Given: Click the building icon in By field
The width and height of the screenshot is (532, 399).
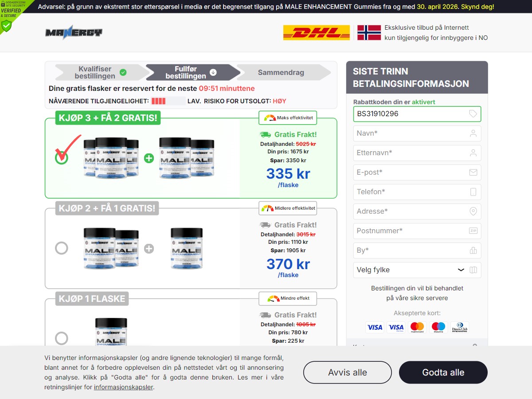Looking at the screenshot, I should coord(473,250).
